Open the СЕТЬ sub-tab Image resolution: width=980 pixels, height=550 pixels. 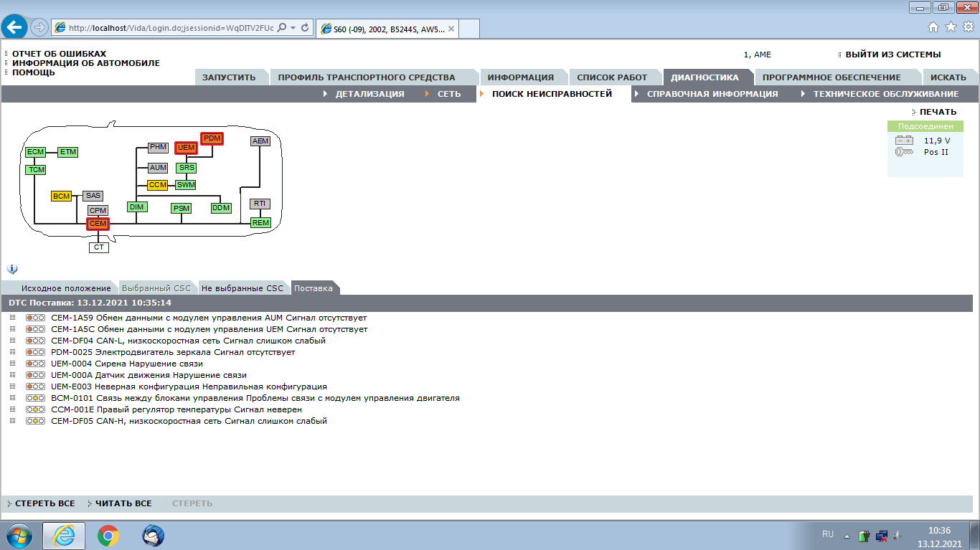point(449,94)
